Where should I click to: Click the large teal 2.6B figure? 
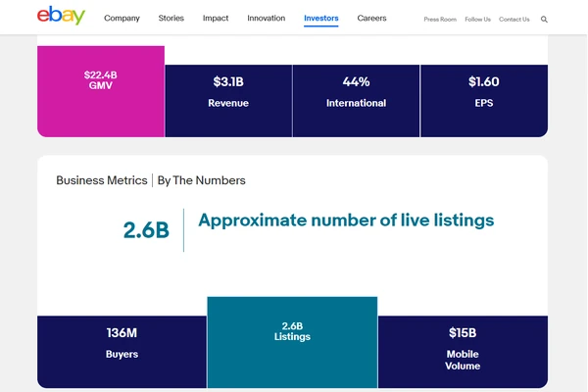tap(146, 230)
